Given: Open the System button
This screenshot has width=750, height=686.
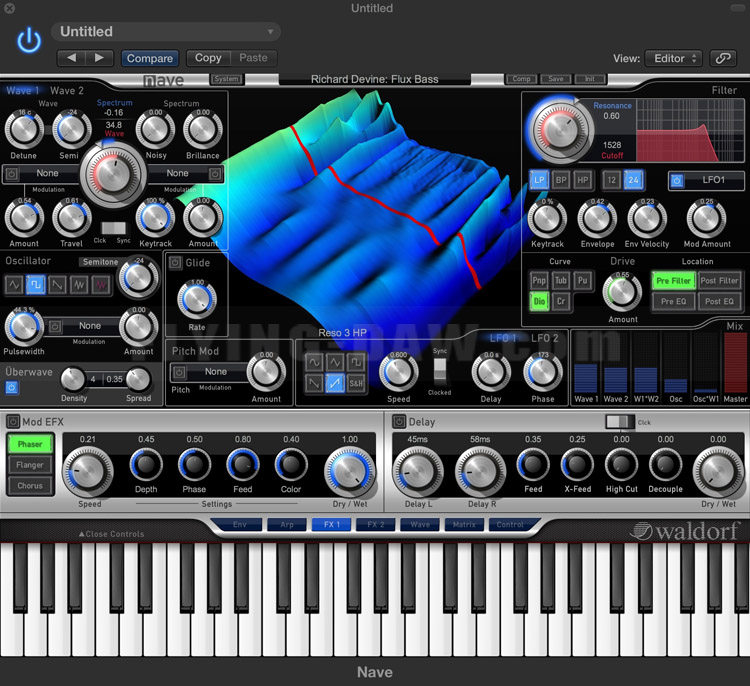Looking at the screenshot, I should (227, 79).
